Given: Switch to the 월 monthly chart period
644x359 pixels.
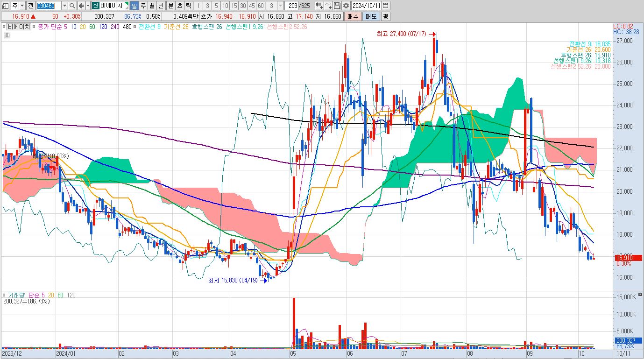Looking at the screenshot, I should (x=152, y=6).
